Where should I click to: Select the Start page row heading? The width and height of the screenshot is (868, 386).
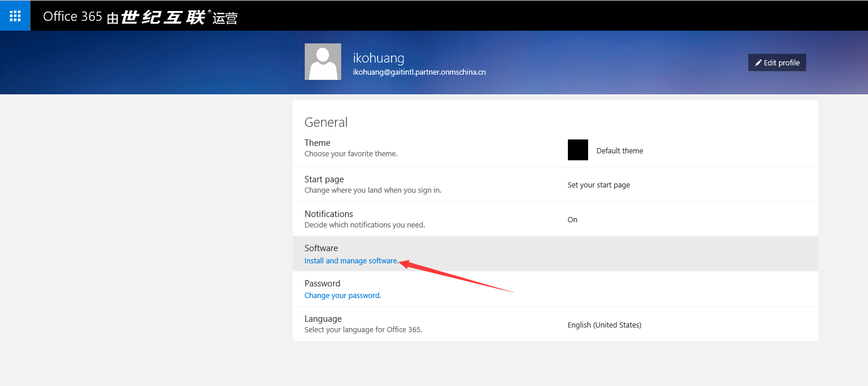coord(324,179)
